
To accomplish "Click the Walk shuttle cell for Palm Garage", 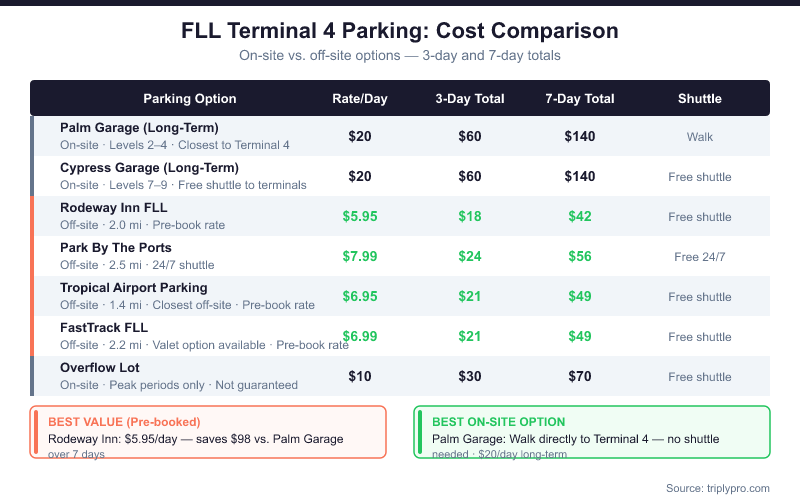I will click(700, 137).
